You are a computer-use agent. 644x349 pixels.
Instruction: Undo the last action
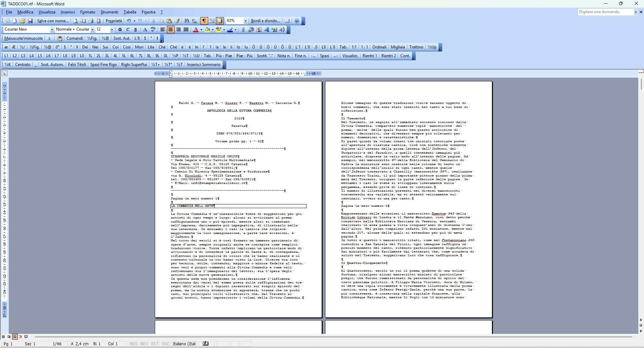129,21
